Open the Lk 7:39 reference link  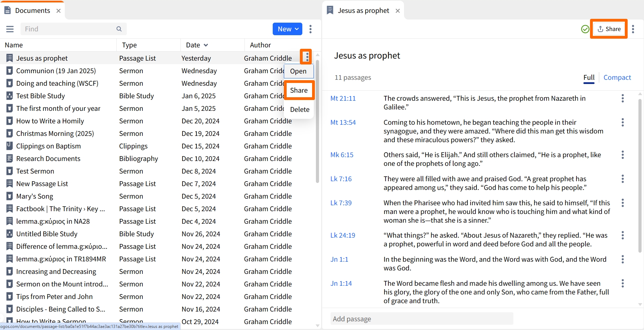pos(341,203)
